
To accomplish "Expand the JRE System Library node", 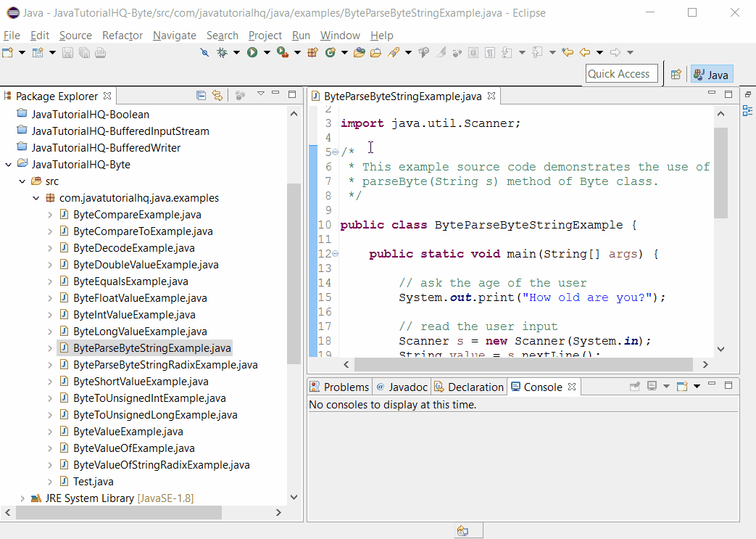I will click(22, 498).
